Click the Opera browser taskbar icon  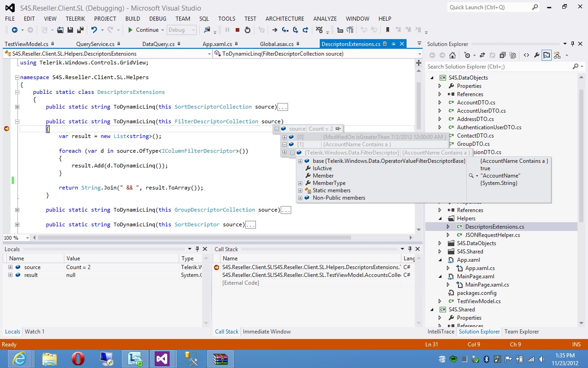(78, 359)
